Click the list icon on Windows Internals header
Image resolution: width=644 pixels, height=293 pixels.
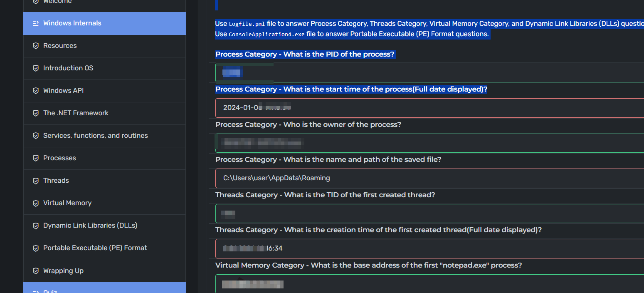tap(36, 23)
